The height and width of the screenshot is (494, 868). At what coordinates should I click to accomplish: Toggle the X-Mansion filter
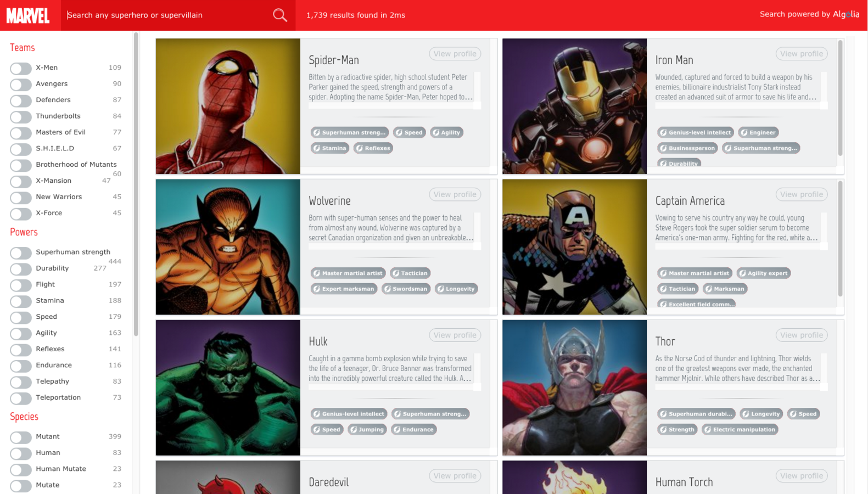21,182
